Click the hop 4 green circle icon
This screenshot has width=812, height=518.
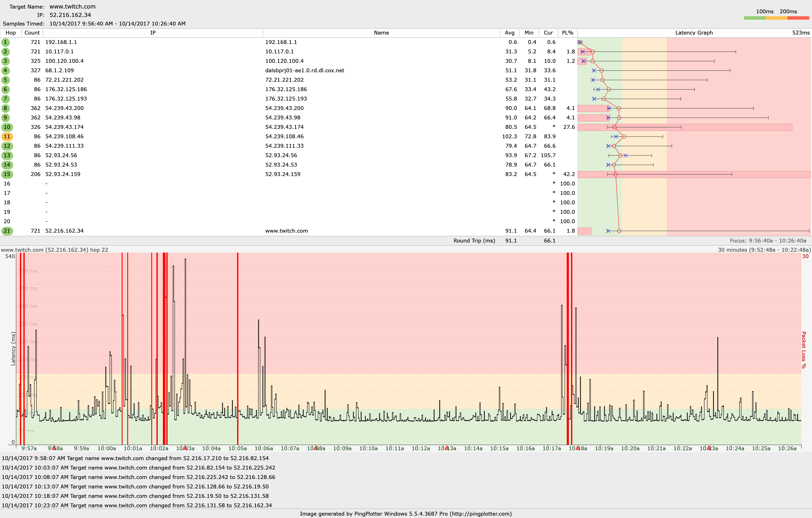pos(5,71)
